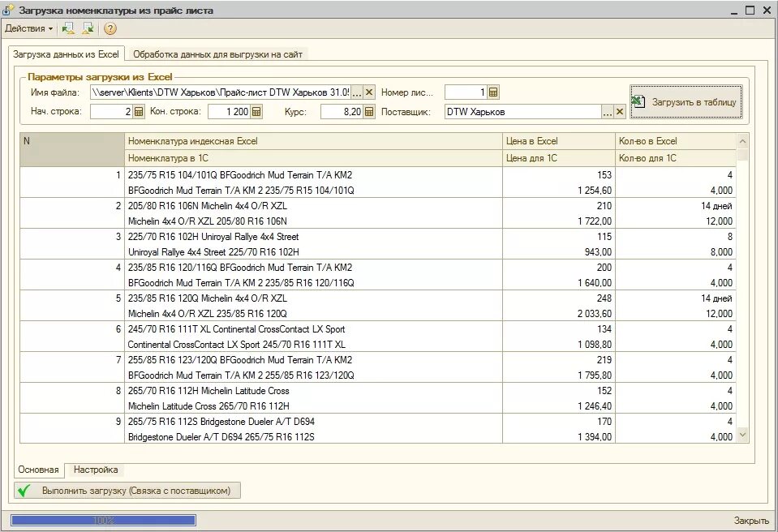
Task: Click the 100% progress bar
Action: coord(103,520)
